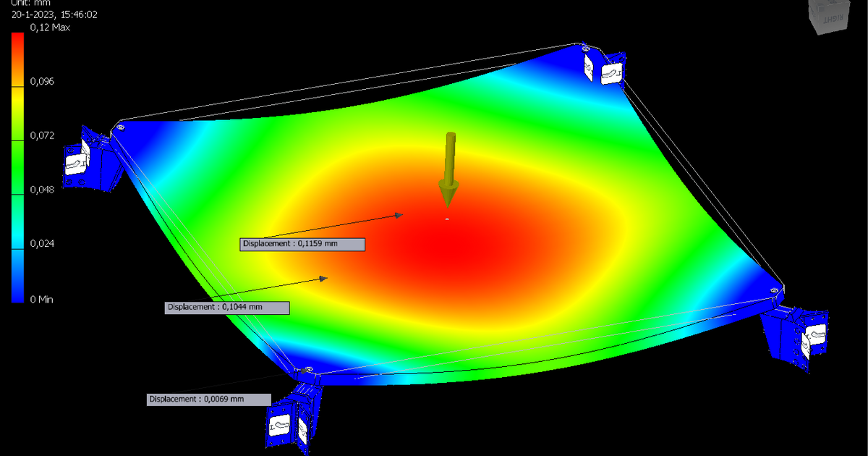Click the "0,12 Max" legend value
This screenshot has width=868, height=456.
pyautogui.click(x=48, y=27)
